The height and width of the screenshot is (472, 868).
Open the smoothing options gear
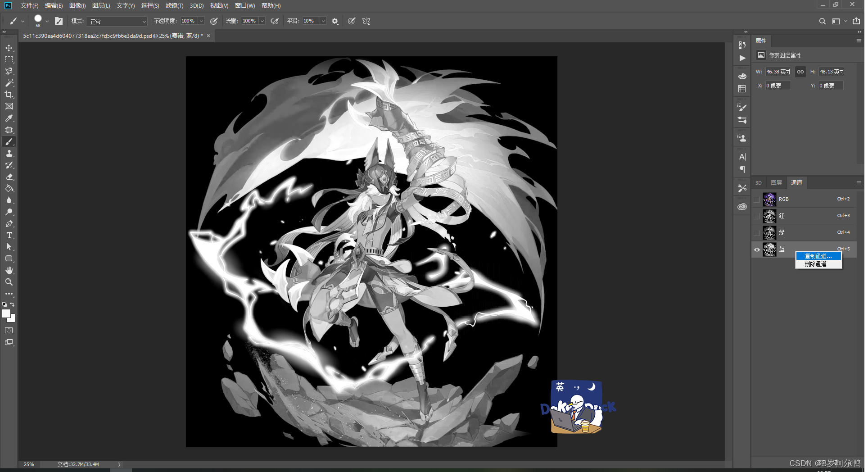(x=335, y=21)
